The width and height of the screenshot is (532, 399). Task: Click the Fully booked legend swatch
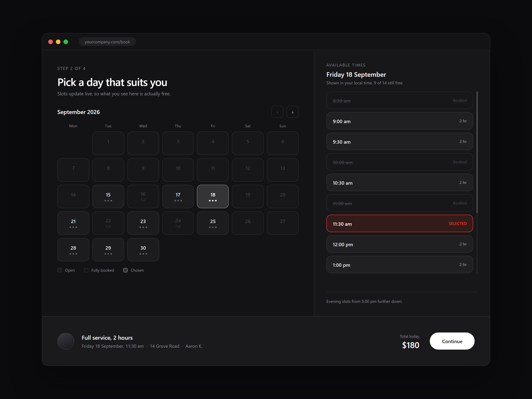coord(86,270)
